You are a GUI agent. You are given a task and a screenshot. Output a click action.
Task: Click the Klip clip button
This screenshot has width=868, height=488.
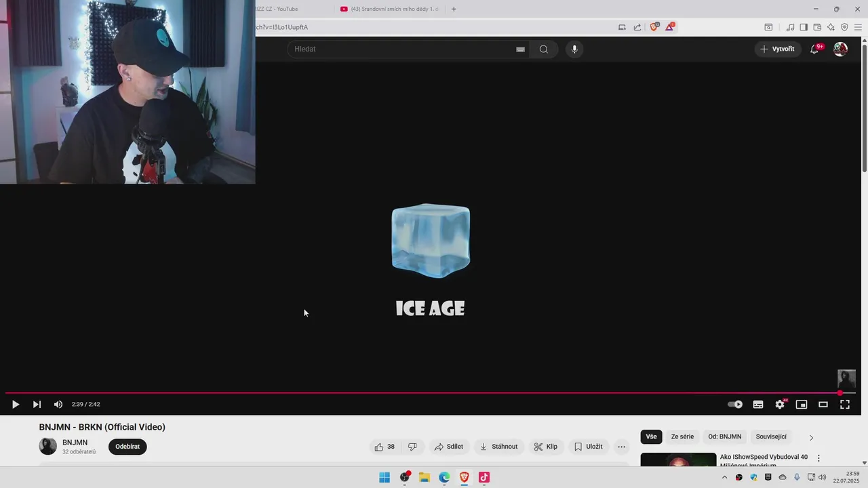545,447
